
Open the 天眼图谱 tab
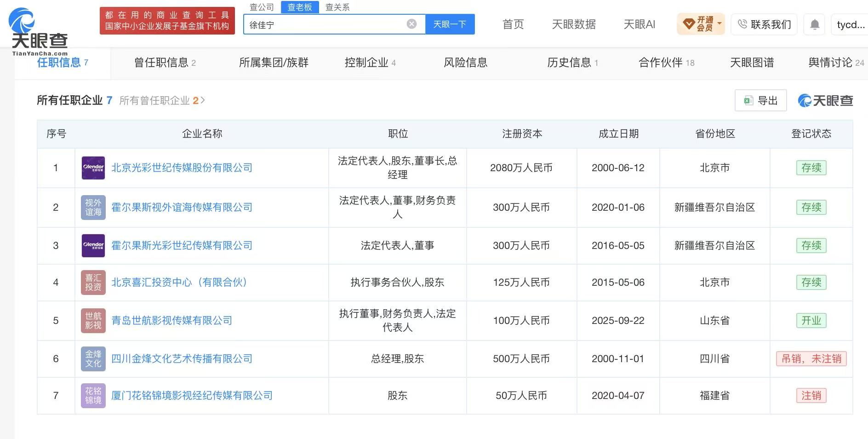[x=752, y=63]
